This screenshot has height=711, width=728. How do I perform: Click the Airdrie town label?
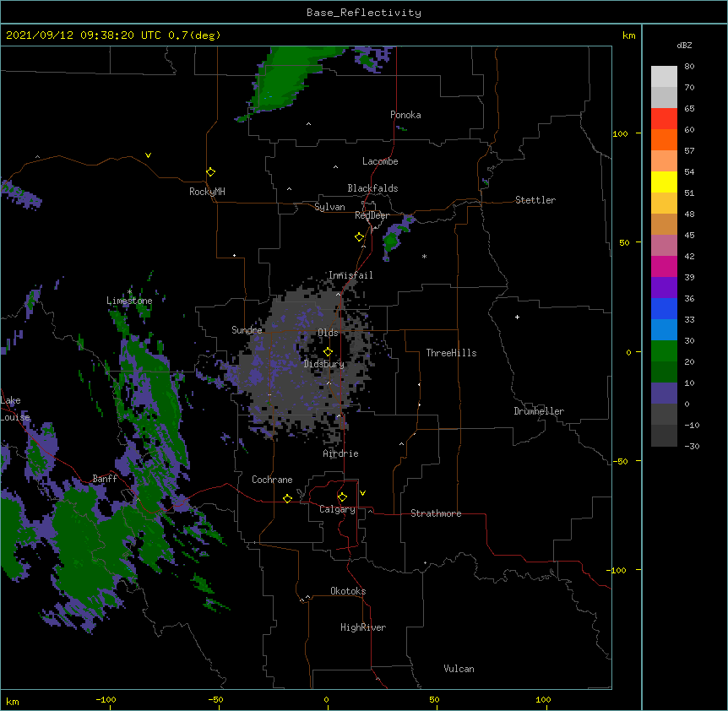340,453
